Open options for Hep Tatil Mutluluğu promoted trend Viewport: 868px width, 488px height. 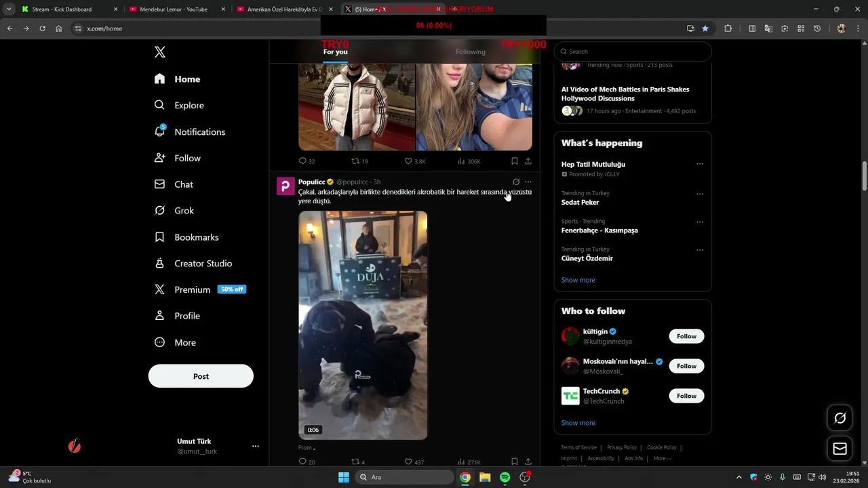(700, 164)
